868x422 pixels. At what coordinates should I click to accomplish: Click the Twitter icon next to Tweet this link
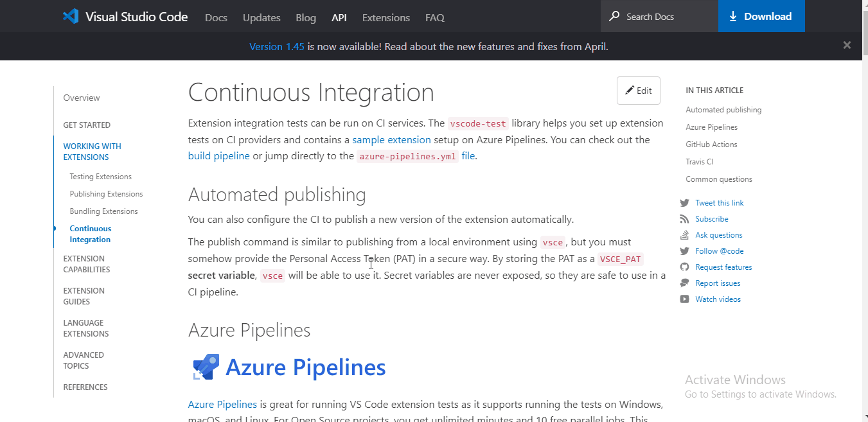684,202
